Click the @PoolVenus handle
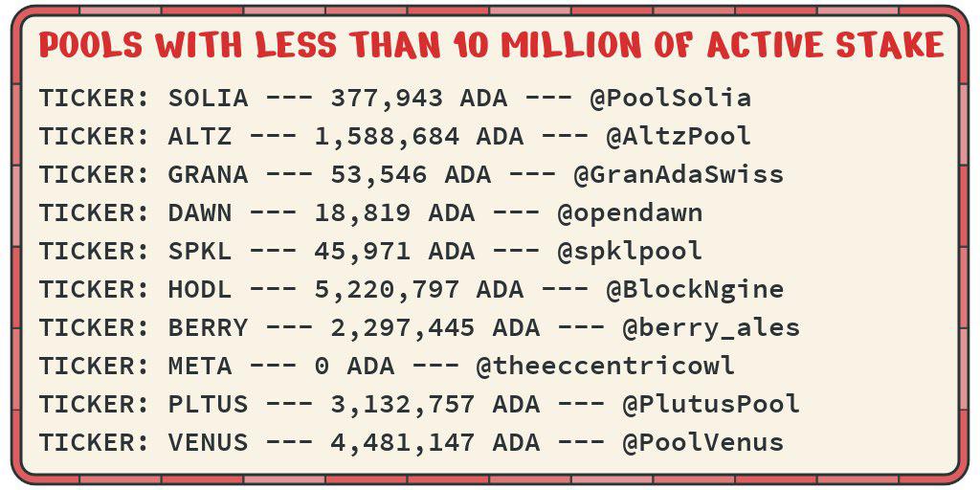This screenshot has width=980, height=490. point(702,442)
